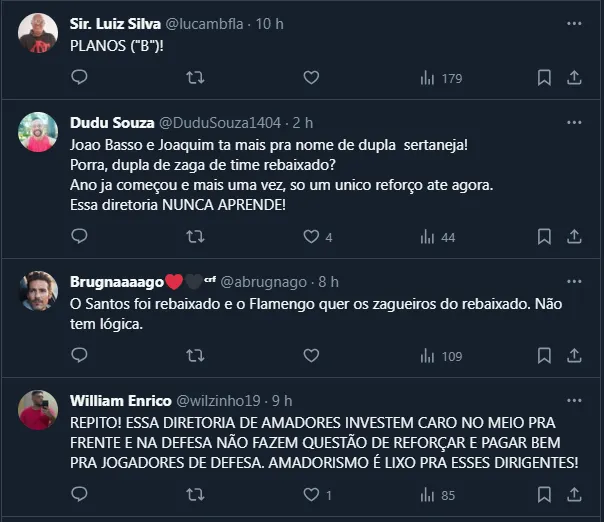Share William Enrico's tweet
The width and height of the screenshot is (604, 522).
click(574, 494)
